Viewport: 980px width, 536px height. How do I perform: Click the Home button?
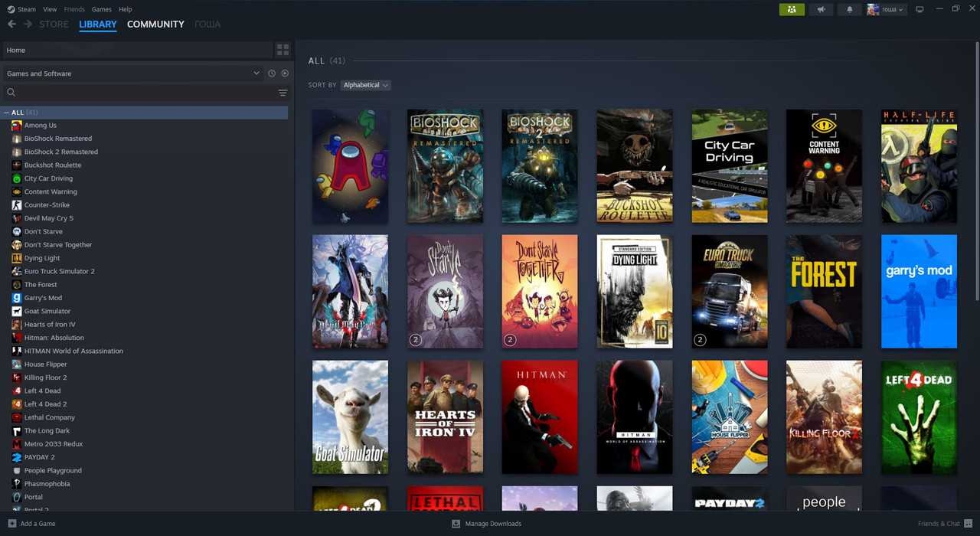point(138,50)
